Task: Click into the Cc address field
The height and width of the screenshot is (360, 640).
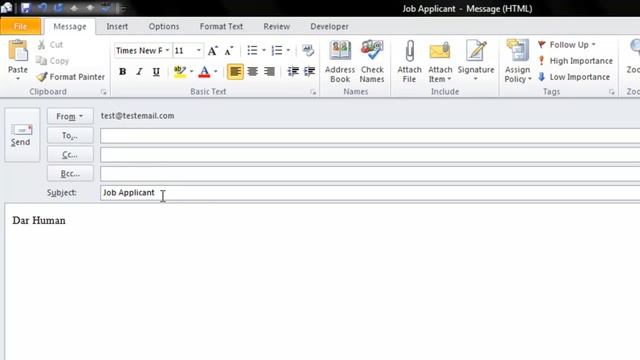Action: tap(370, 155)
